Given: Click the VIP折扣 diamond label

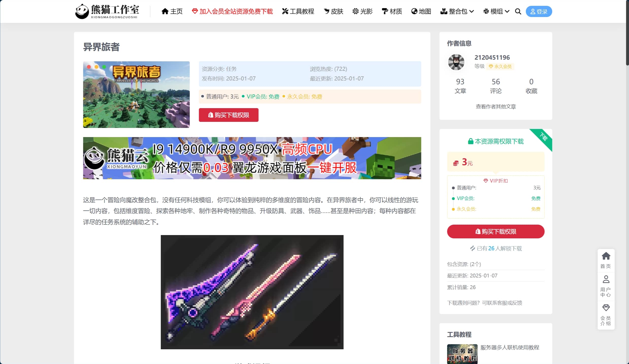Looking at the screenshot, I should 495,181.
